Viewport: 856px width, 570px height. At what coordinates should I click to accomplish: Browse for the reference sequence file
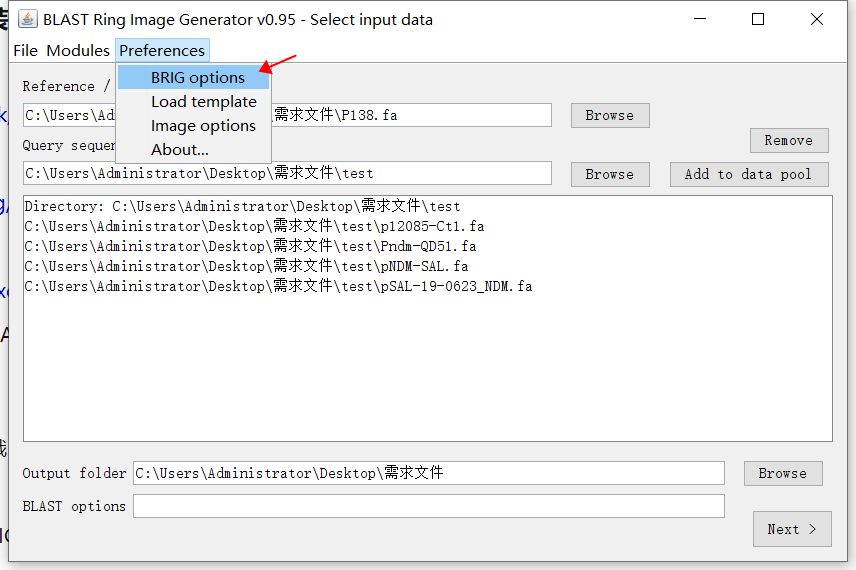coord(610,115)
